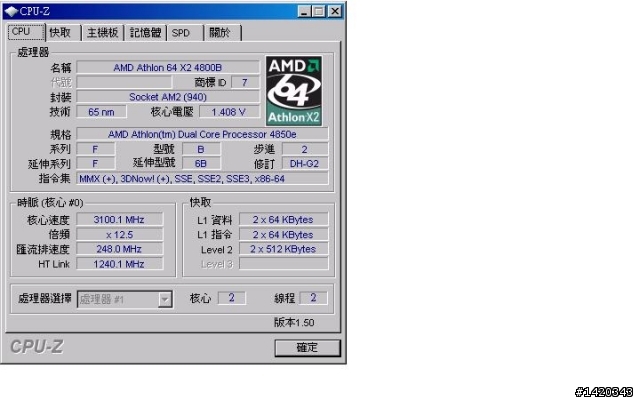The width and height of the screenshot is (640, 400).
Task: Click the 3100.1 MHz core speed value
Action: click(x=119, y=220)
